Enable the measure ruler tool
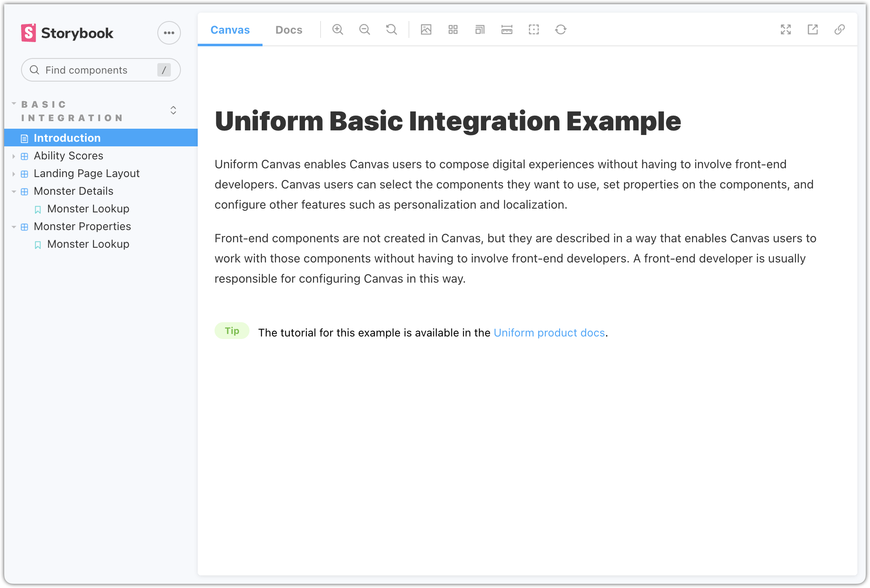The width and height of the screenshot is (870, 588). (507, 29)
